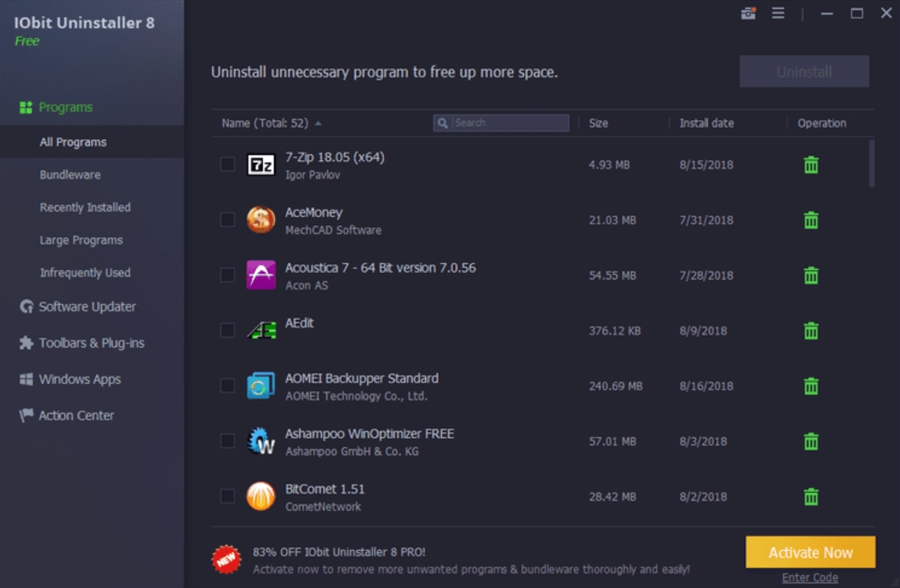Screen dimensions: 900x588
Task: Click trash icon for AOMEI Backupper Standard
Action: pos(810,386)
